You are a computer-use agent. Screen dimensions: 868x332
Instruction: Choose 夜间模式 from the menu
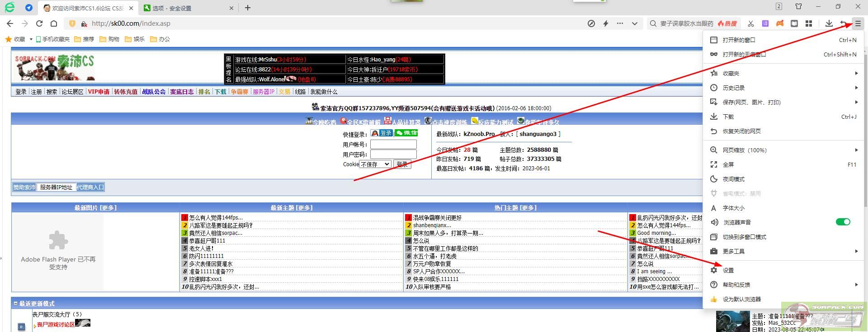point(733,179)
